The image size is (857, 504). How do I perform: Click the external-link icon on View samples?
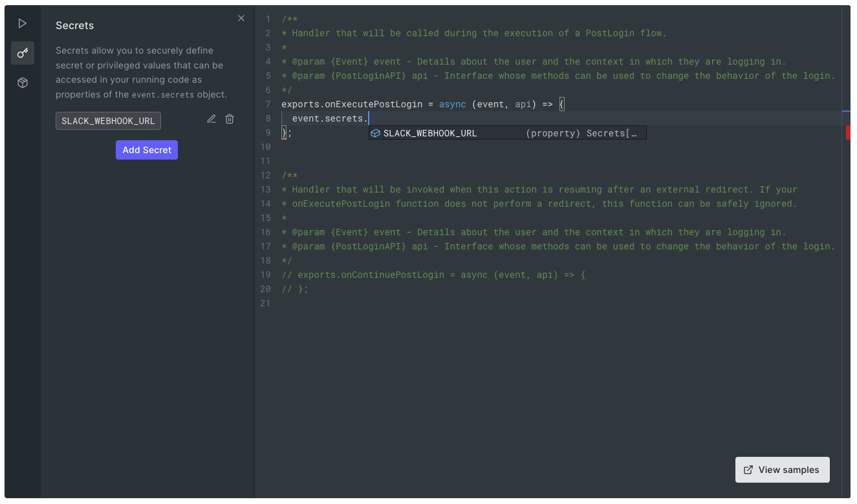tap(748, 470)
